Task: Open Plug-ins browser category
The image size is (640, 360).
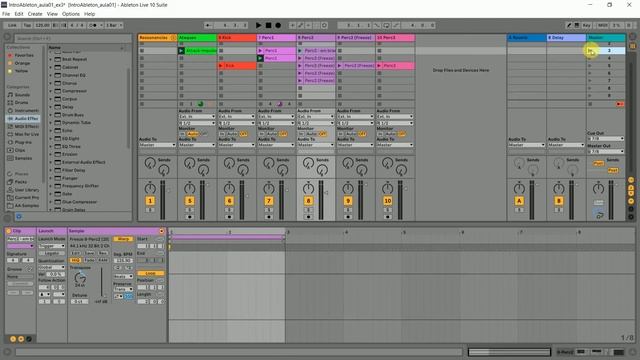Action: [20, 142]
